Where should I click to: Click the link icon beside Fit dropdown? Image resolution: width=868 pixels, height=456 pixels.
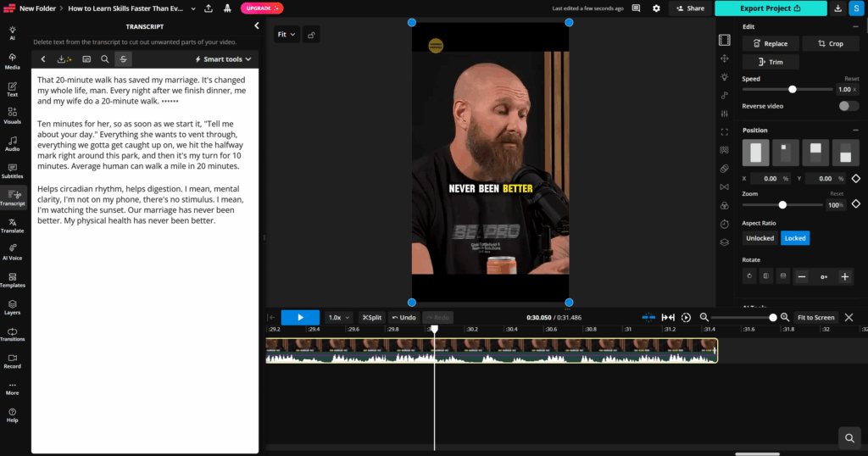[311, 35]
